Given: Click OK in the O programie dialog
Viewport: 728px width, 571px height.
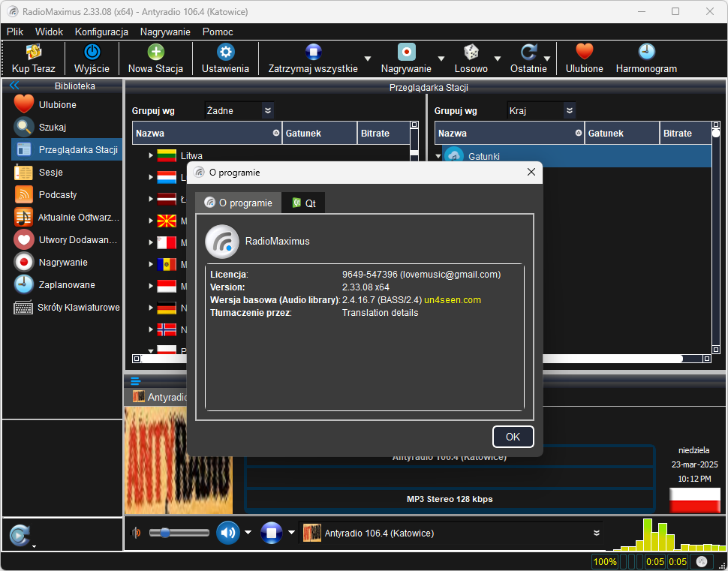Looking at the screenshot, I should pyautogui.click(x=513, y=437).
